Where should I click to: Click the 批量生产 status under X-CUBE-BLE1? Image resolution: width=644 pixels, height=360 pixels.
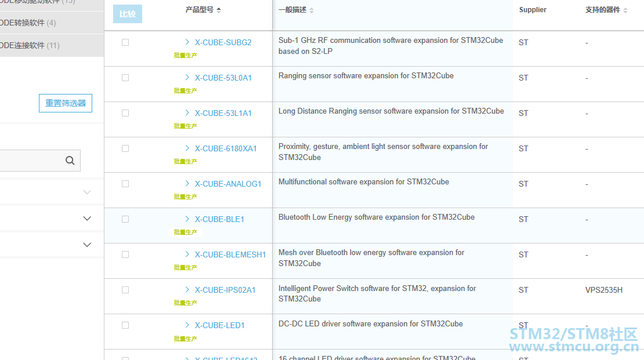[x=185, y=232]
